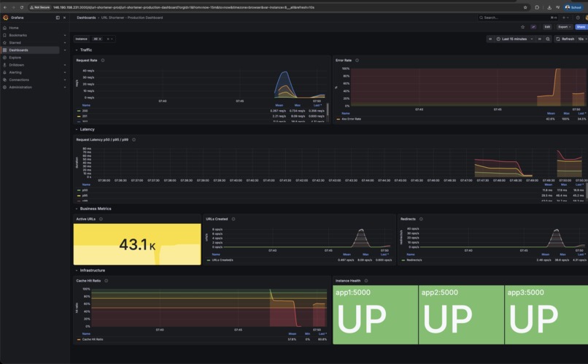Shift the time range backward

coord(490,39)
